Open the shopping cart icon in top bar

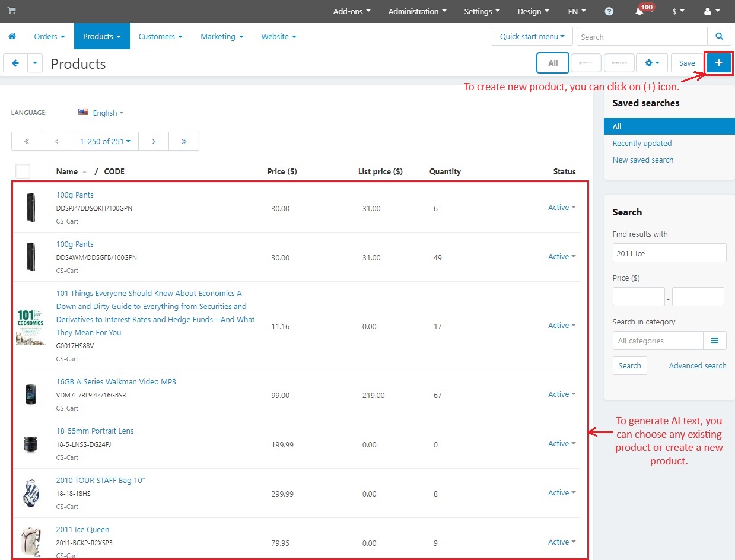[12, 11]
